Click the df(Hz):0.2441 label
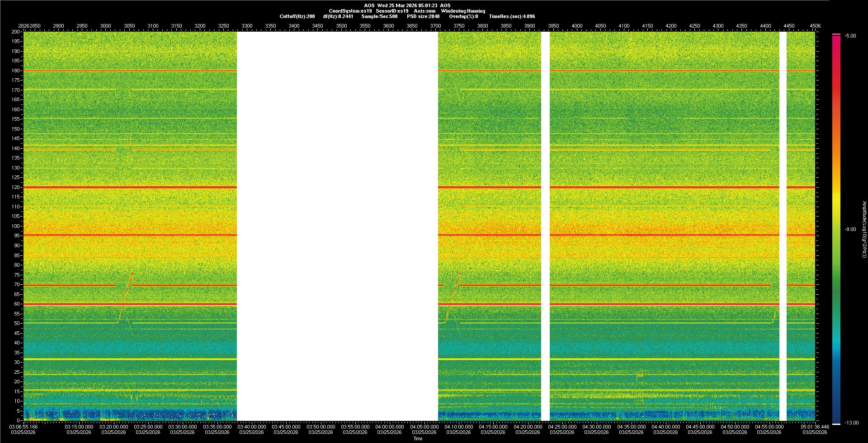The width and height of the screenshot is (868, 443). point(338,16)
